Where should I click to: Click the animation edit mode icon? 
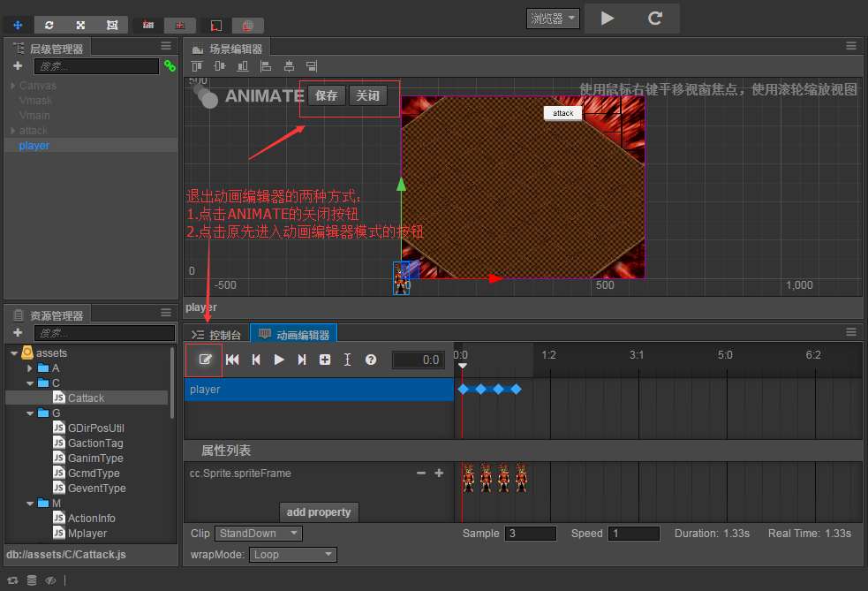pos(205,360)
